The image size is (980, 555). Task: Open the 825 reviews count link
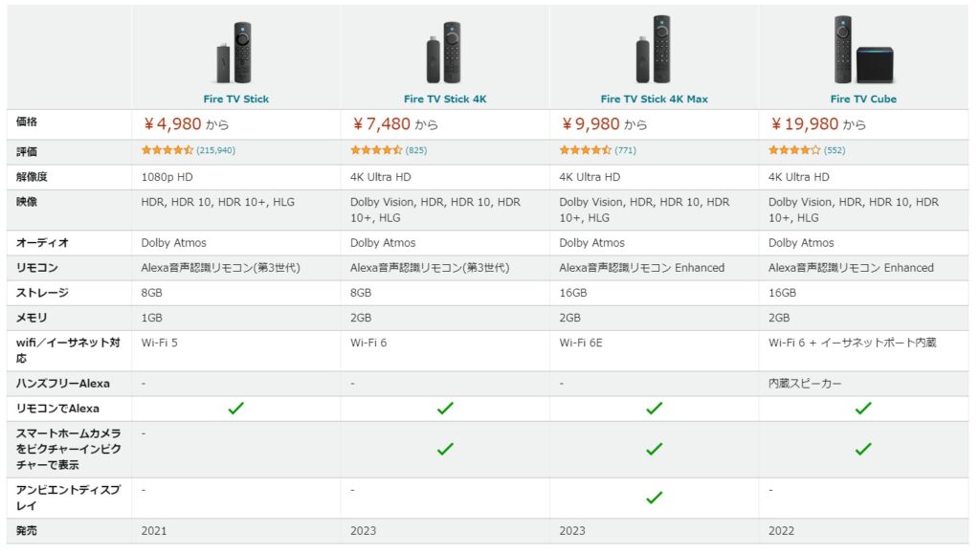416,150
